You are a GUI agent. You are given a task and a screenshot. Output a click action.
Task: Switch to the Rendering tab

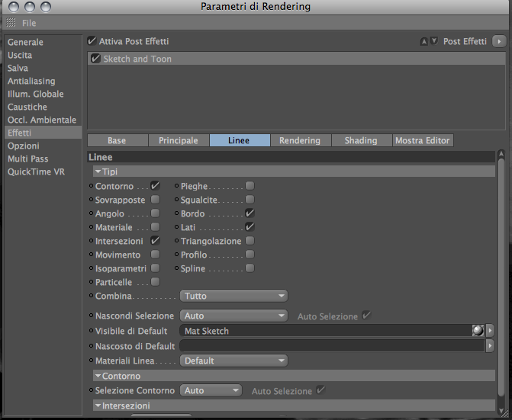point(301,140)
